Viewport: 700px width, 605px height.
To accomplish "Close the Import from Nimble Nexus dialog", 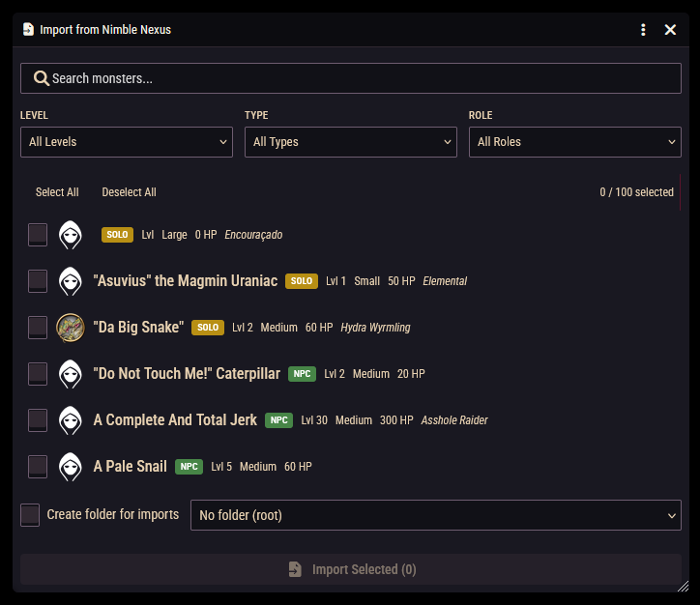I will click(x=670, y=29).
